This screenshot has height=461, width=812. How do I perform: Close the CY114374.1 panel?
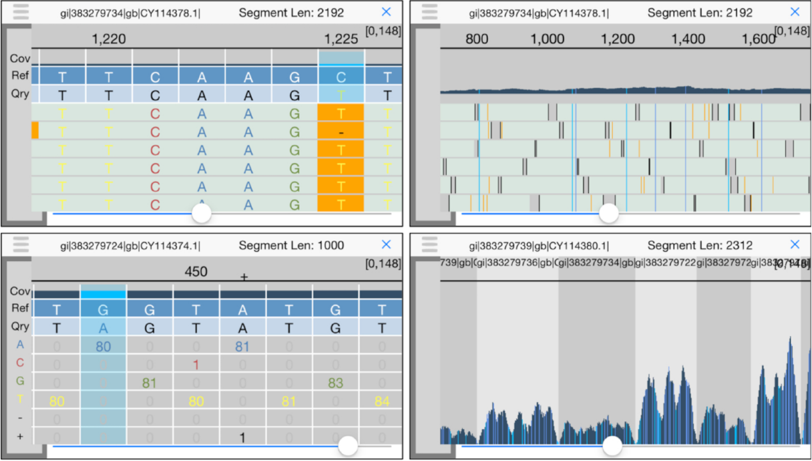tap(386, 244)
